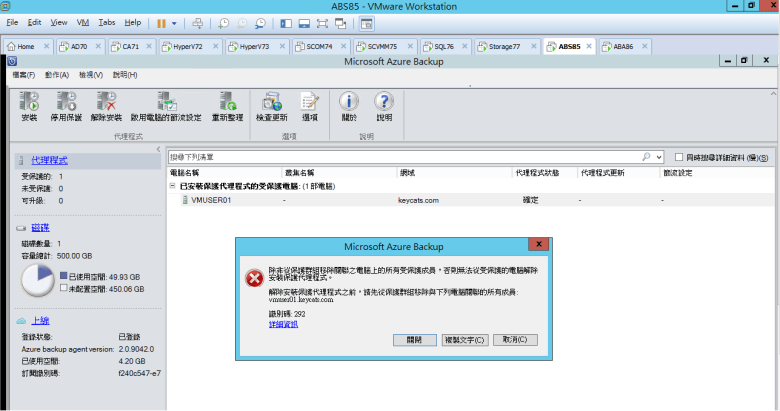Toggle the 同時搜尋詳細資料 checkbox
Screen dimensions: 780x411
tap(680, 158)
